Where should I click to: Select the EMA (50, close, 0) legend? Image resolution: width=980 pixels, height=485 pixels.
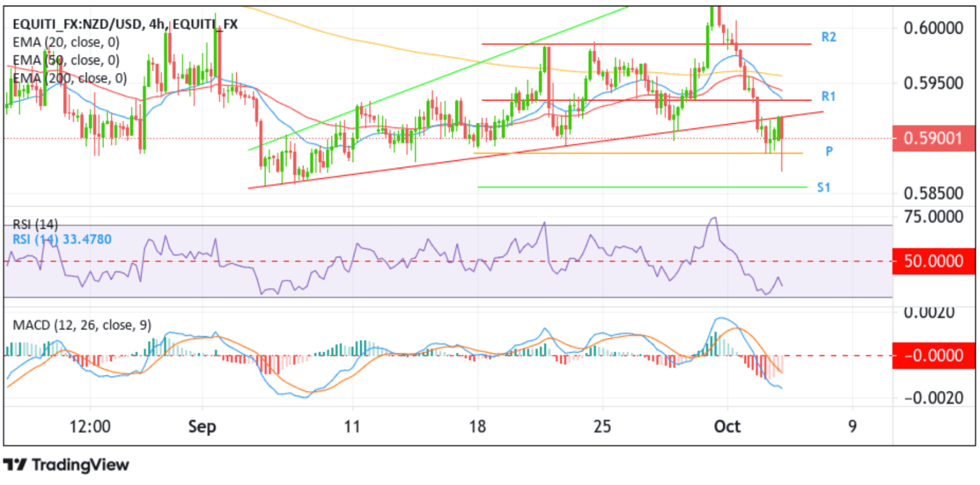pyautogui.click(x=65, y=60)
